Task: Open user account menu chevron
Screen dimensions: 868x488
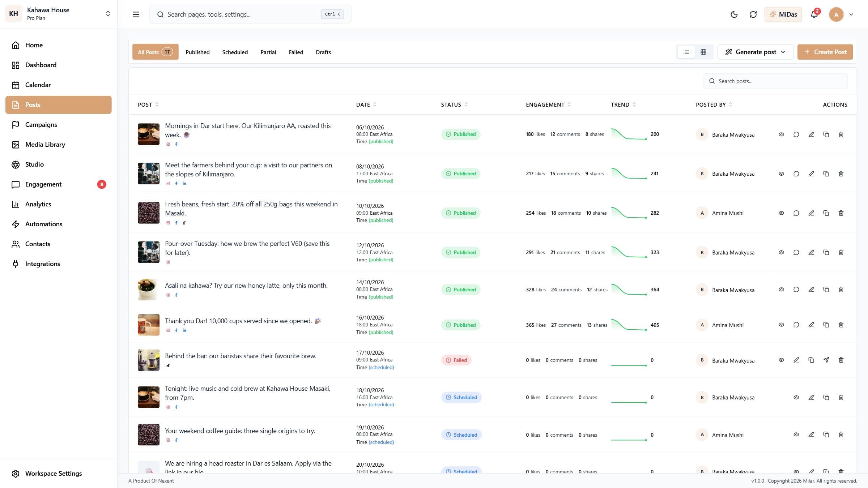Action: 851,14
